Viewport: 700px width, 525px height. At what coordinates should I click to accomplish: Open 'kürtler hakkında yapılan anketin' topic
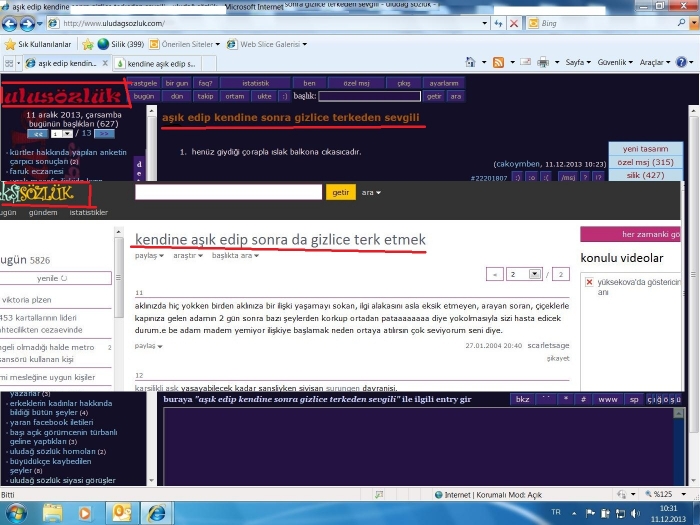coord(67,157)
